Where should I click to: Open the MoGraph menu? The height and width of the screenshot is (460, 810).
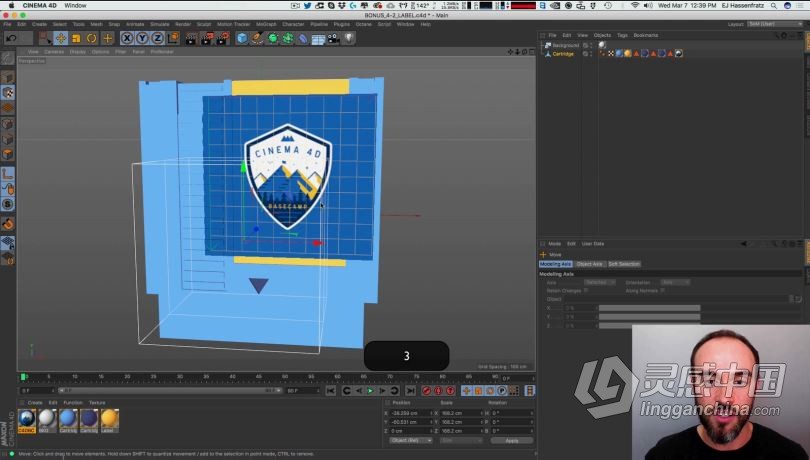click(266, 24)
